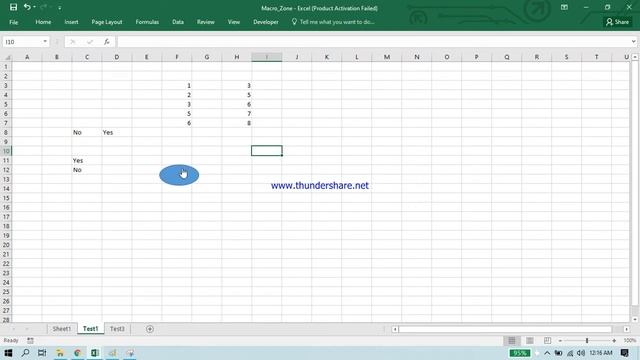Open the Formulas tab

click(x=147, y=22)
